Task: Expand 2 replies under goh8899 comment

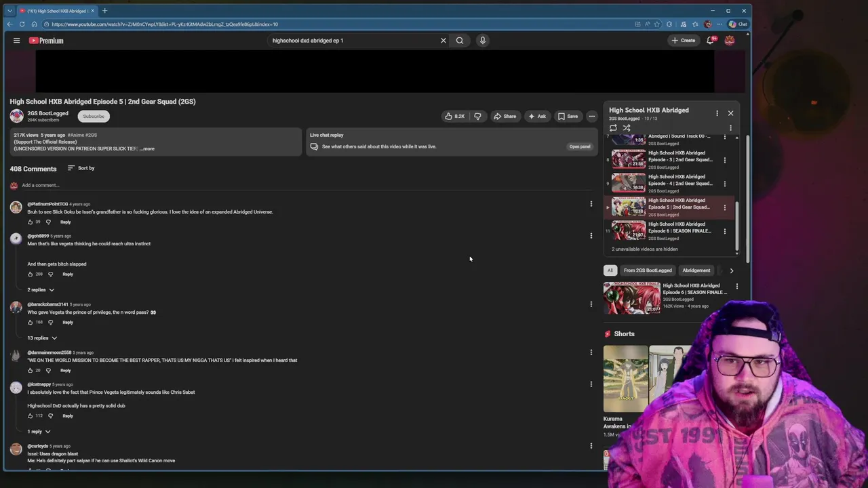Action: pos(41,290)
